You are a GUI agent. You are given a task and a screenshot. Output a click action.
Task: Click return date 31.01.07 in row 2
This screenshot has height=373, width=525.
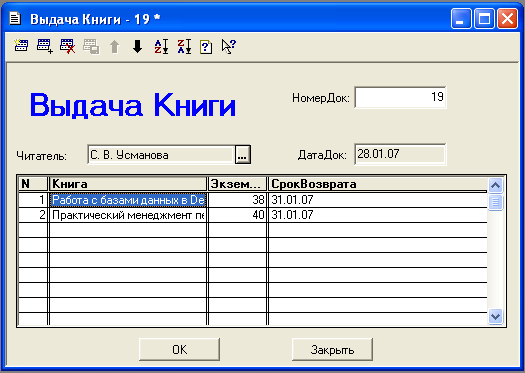(x=378, y=215)
